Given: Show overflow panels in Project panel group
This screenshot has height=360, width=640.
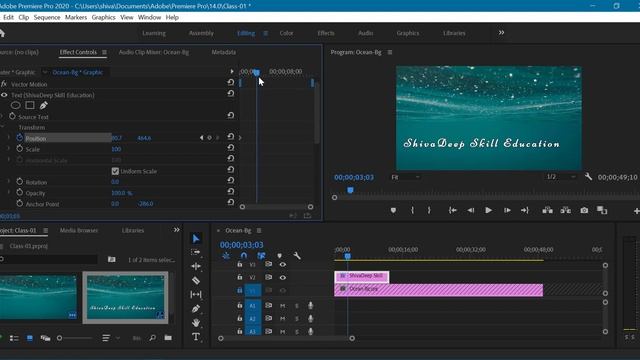Looking at the screenshot, I should (176, 230).
